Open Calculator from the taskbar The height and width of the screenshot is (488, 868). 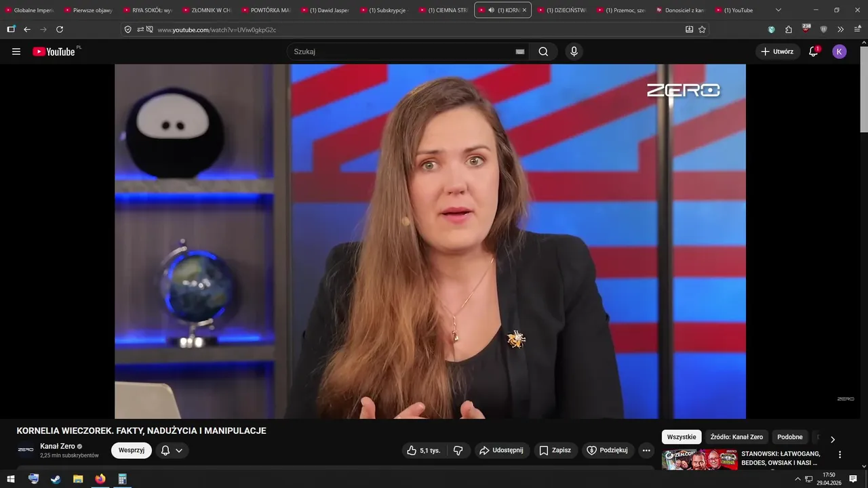pos(123,479)
